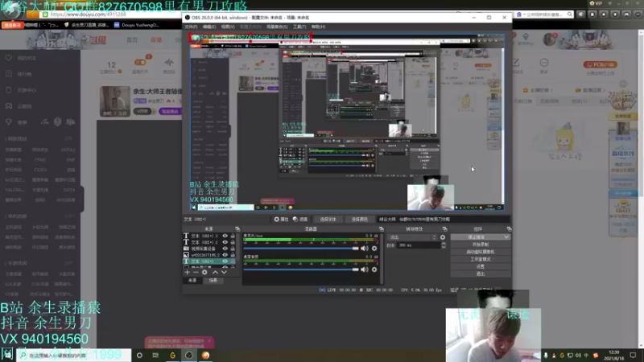The height and width of the screenshot is (362, 644).
Task: Switch to the 场景 tab
Action: pyautogui.click(x=213, y=280)
